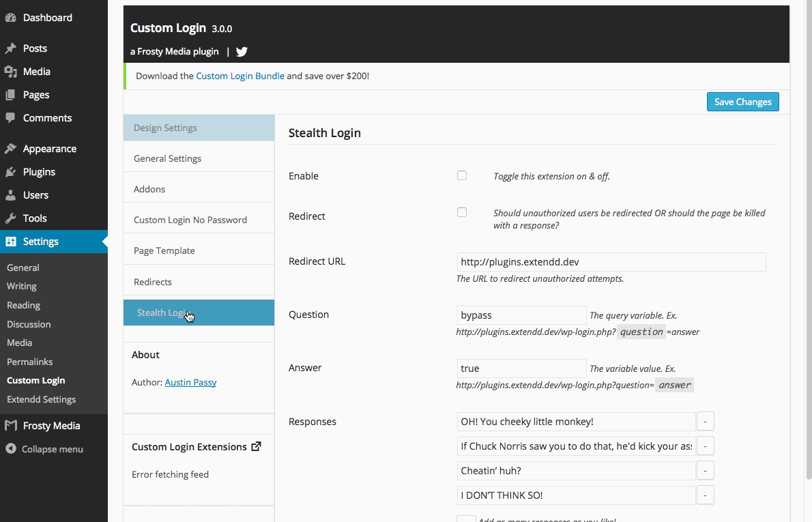The height and width of the screenshot is (522, 812).
Task: Go to Reading settings submenu
Action: coord(23,305)
